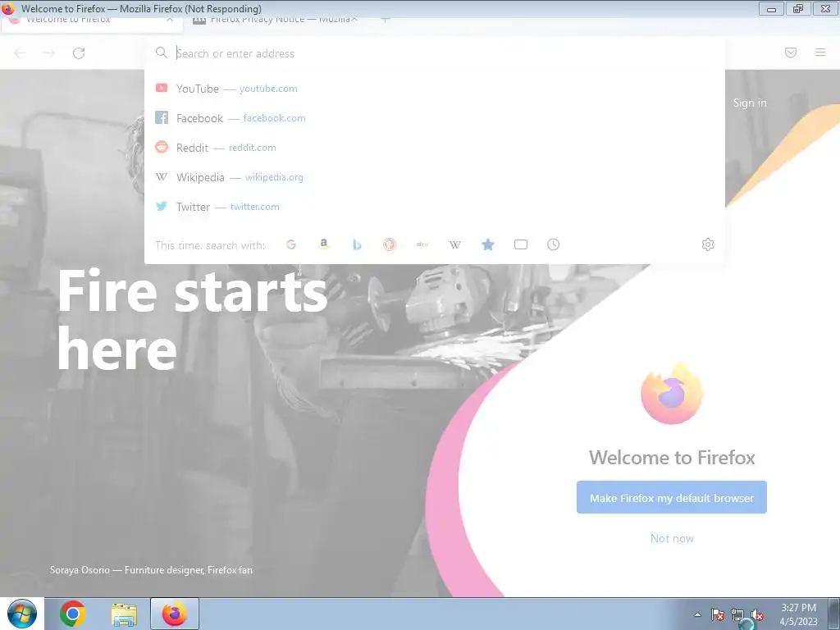This screenshot has height=630, width=840.
Task: Close the Firefox Privacy Notice tab
Action: tap(354, 20)
